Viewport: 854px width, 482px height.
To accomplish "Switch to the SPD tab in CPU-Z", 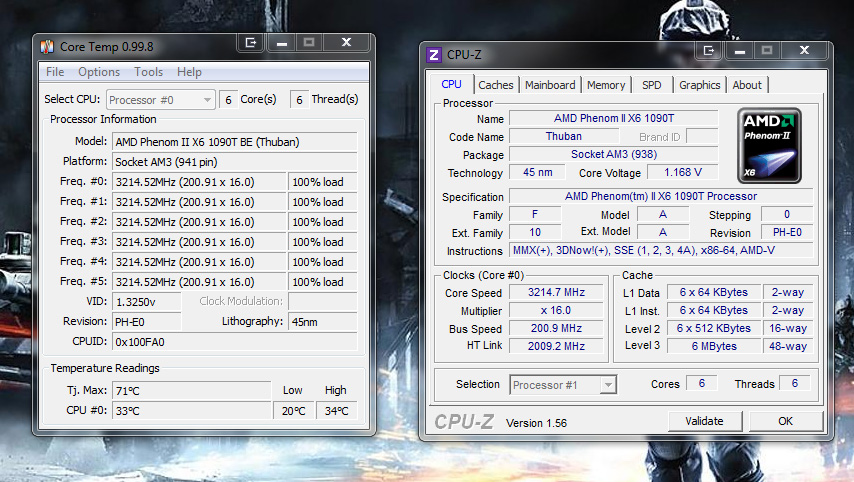I will 651,85.
